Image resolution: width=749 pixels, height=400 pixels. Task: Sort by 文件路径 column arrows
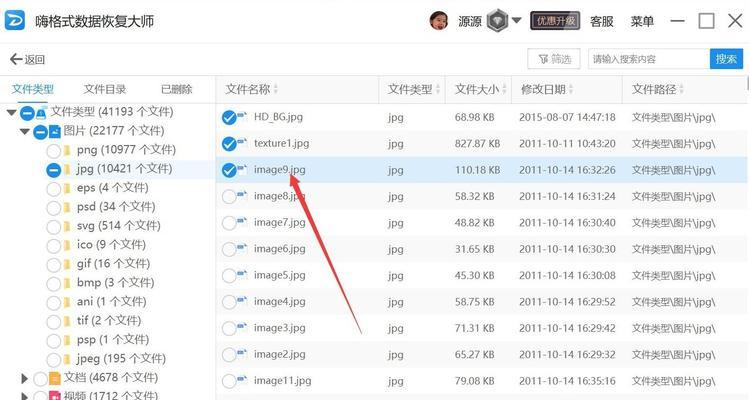pos(682,89)
